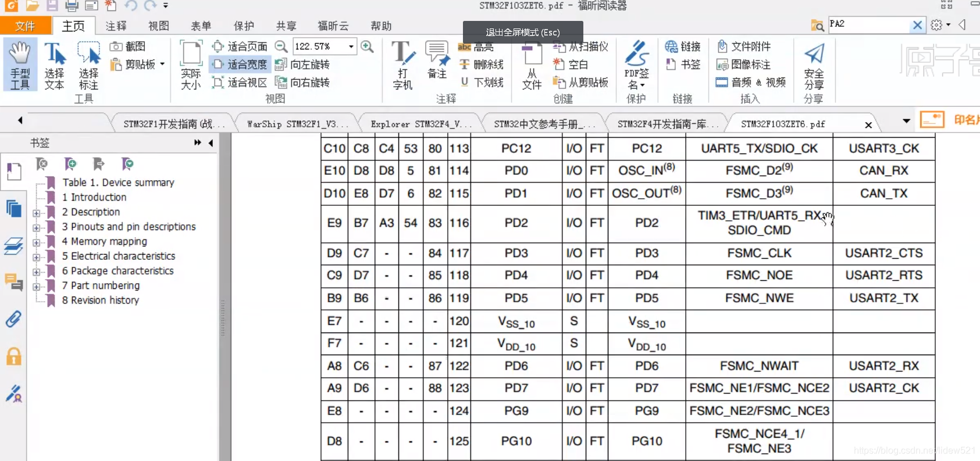Screen dimensions: 980x461
Task: Set view to Actual Size (实际大小)
Action: 191,65
